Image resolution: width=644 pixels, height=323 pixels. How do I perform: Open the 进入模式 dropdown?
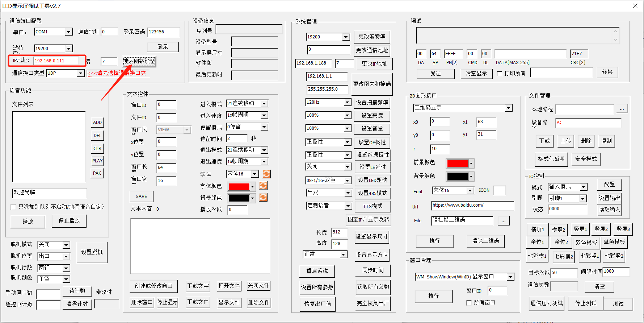tap(264, 104)
